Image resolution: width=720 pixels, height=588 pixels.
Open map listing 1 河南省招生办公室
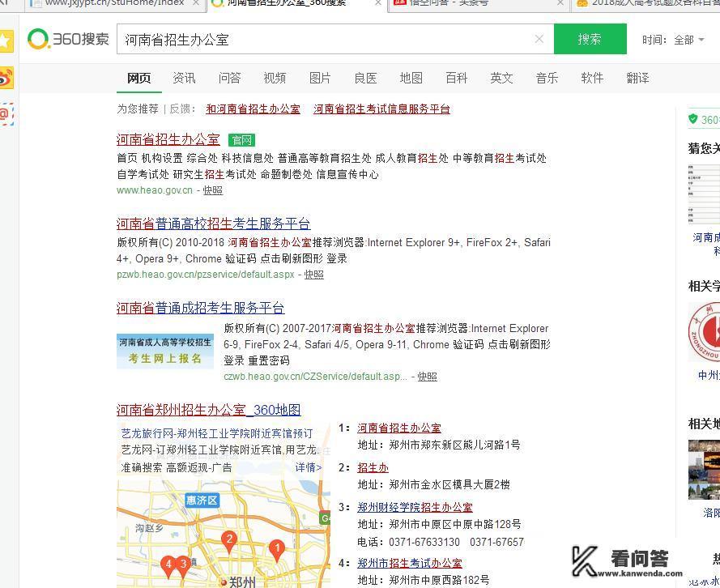pyautogui.click(x=399, y=428)
